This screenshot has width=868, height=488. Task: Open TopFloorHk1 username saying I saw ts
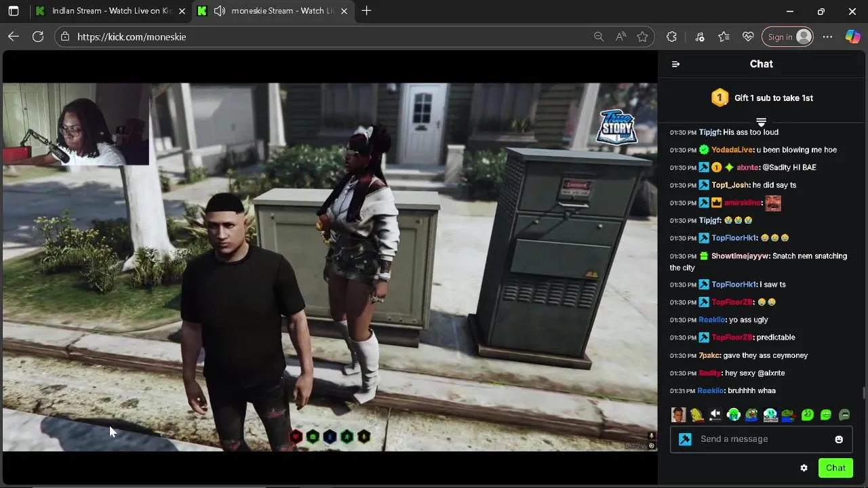click(x=734, y=285)
